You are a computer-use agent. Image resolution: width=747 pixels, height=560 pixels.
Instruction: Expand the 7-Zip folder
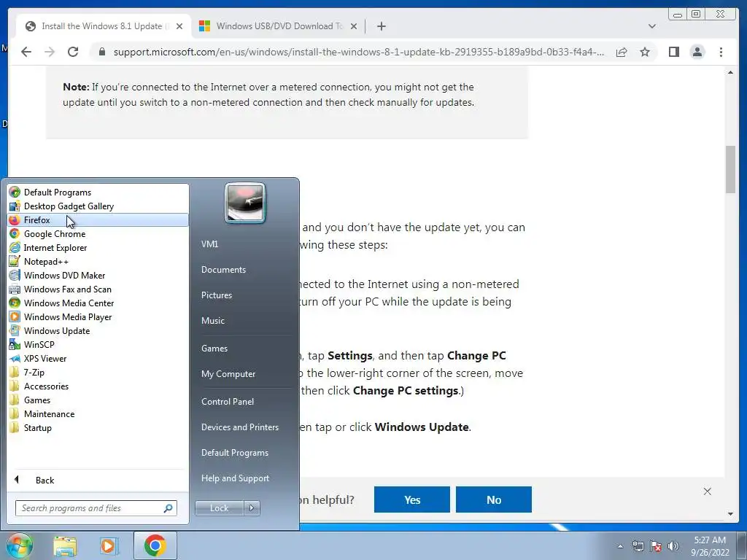coord(98,373)
